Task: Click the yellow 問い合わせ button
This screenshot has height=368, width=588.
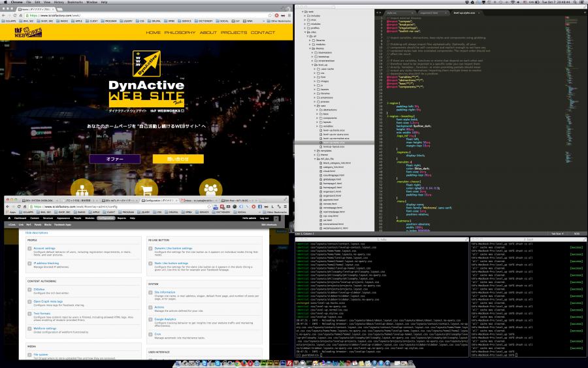Action: [x=178, y=159]
